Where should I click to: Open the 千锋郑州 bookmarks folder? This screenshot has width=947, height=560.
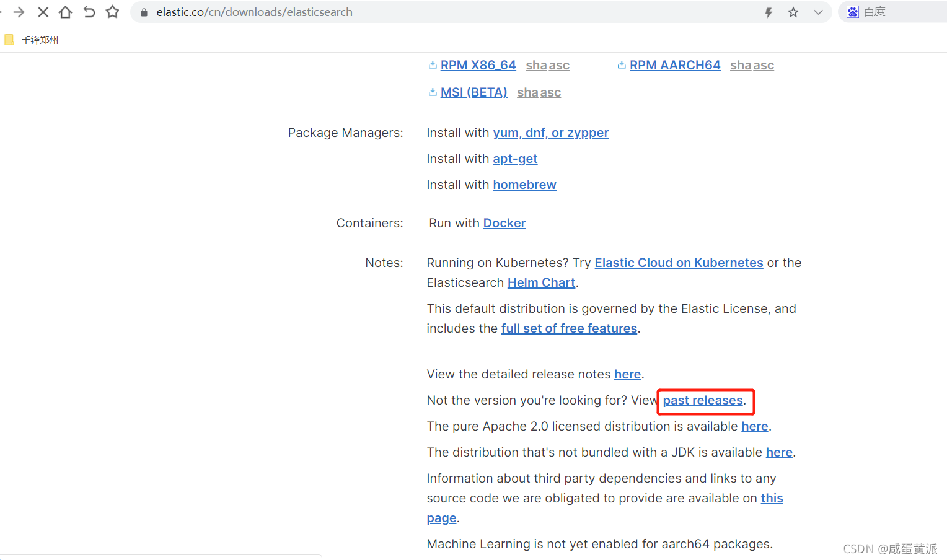click(x=32, y=40)
